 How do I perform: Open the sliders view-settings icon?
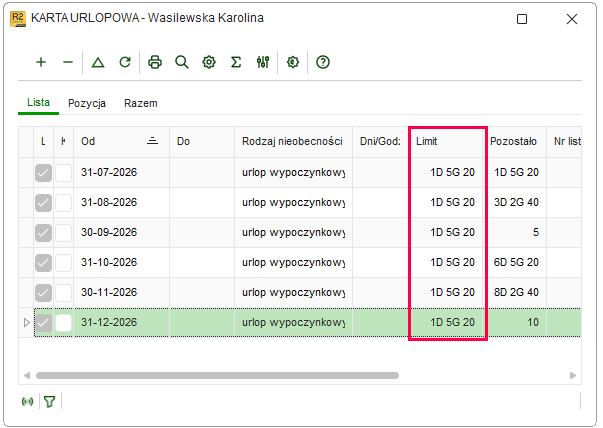tap(263, 62)
